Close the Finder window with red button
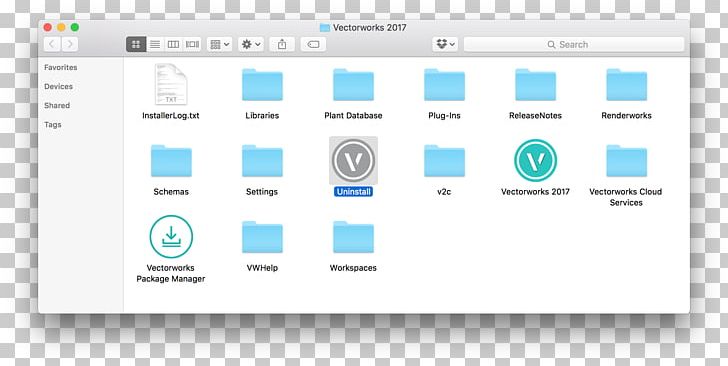Screen dimensions: 728x366 click(x=47, y=27)
